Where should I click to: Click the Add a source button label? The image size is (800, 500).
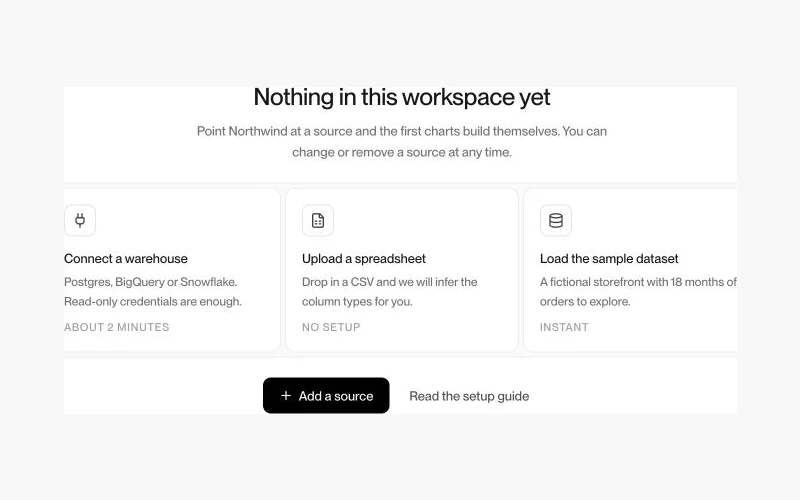pyautogui.click(x=336, y=396)
